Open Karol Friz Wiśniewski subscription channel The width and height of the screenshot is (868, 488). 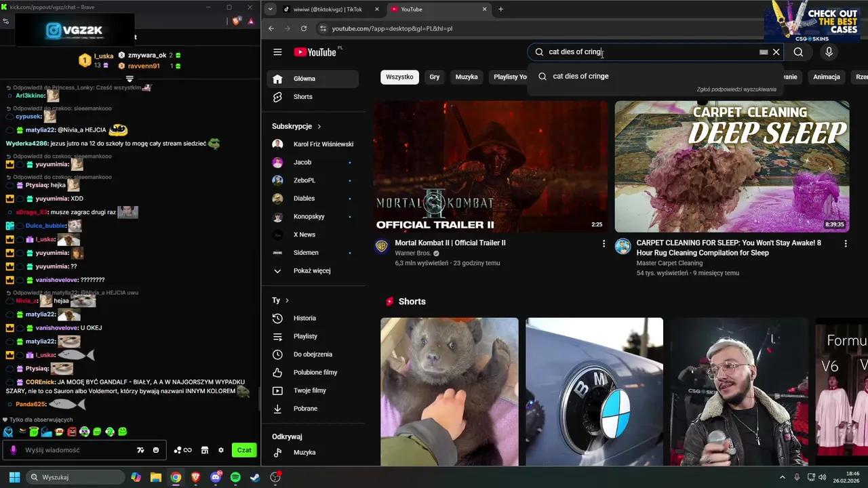[x=313, y=144]
